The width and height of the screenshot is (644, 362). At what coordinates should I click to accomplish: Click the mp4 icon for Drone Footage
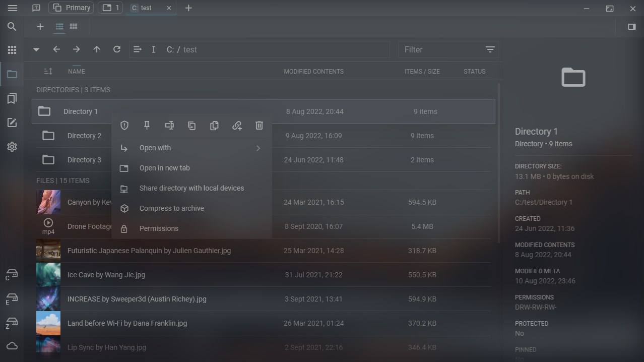click(48, 226)
